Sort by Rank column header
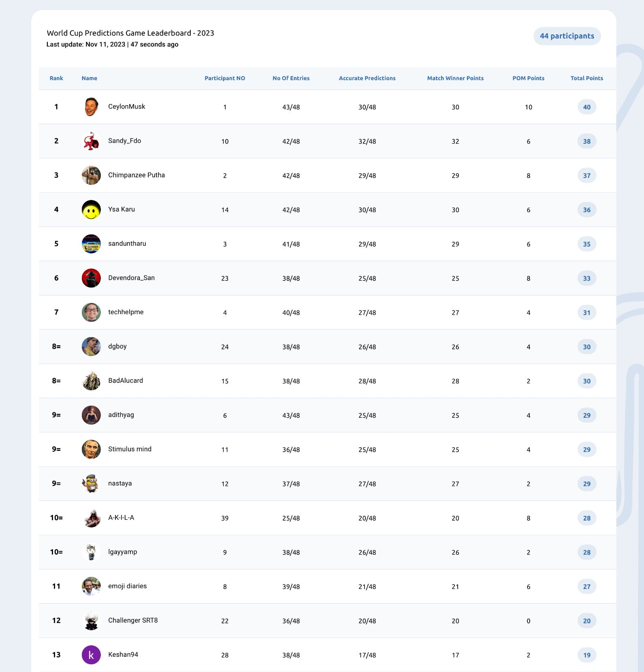The width and height of the screenshot is (644, 672). point(56,78)
